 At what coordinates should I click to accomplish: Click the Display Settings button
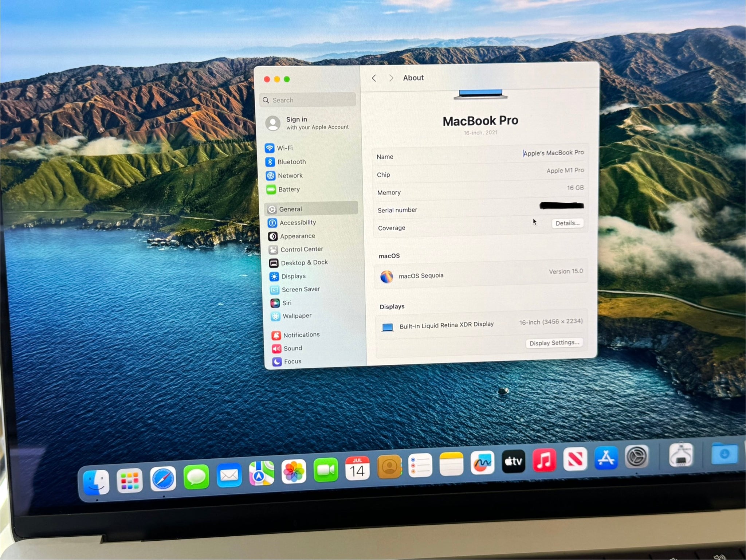[554, 343]
